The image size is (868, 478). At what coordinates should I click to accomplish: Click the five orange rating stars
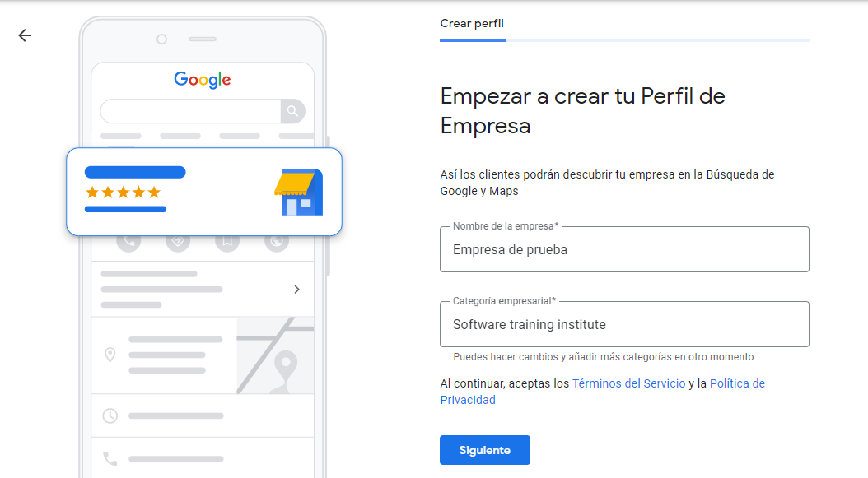[x=123, y=192]
